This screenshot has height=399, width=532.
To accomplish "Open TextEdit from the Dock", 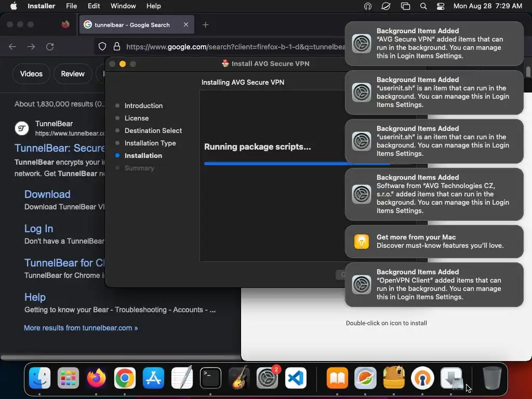I will pos(182,378).
